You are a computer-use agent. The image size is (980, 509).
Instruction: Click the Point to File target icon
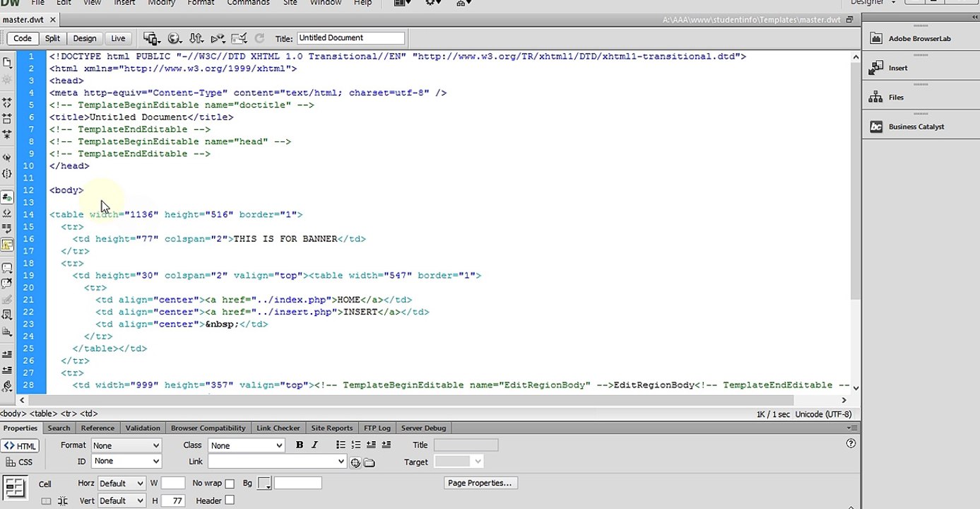click(x=355, y=462)
